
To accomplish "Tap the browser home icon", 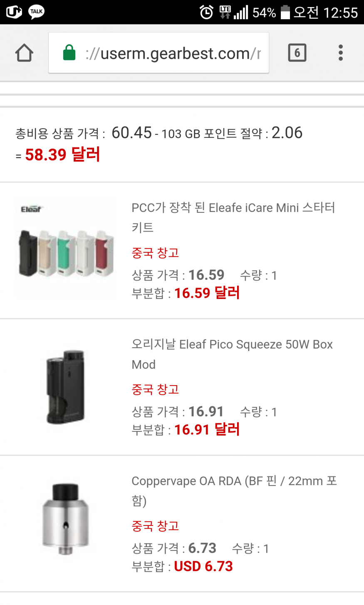I will coord(24,53).
